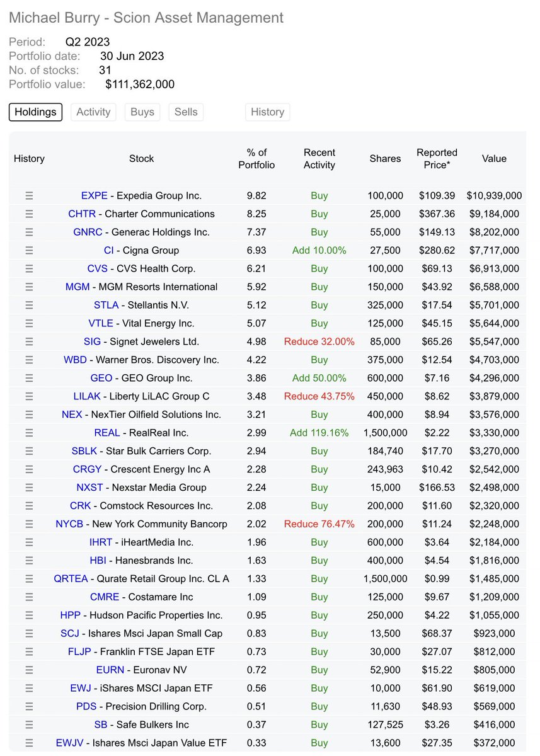Select the history icon for GNRC Generac
Viewport: 540px width, 756px height.
(x=29, y=232)
